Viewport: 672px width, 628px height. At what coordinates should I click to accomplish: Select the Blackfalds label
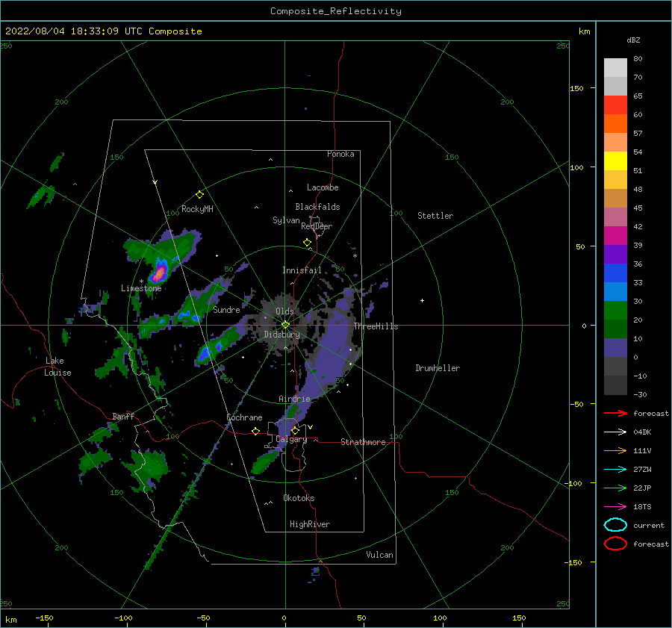317,207
